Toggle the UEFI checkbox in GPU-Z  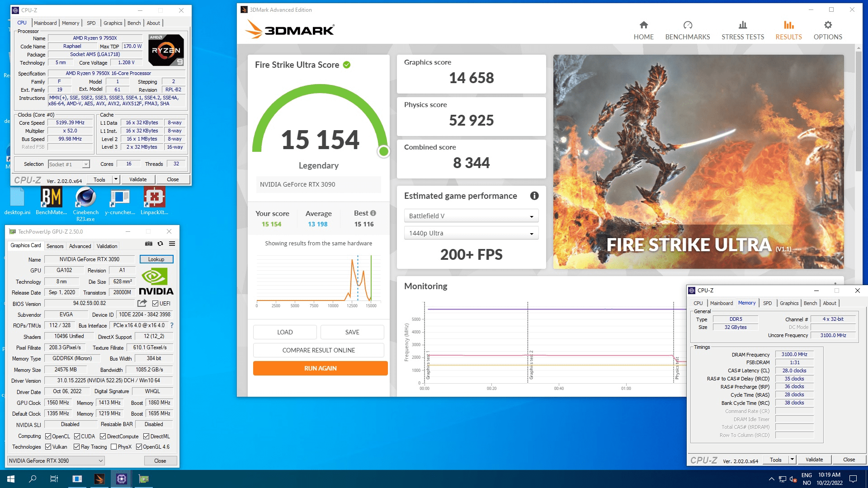tap(155, 304)
